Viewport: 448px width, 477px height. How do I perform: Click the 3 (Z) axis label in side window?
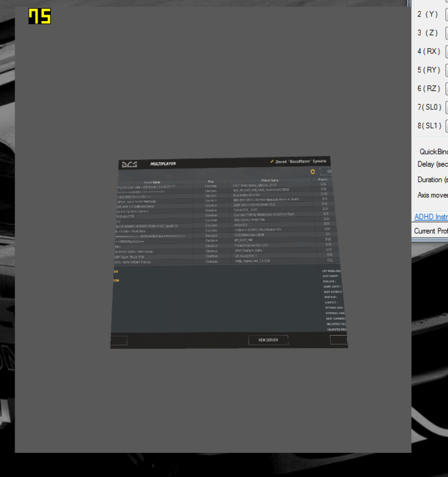(x=427, y=33)
